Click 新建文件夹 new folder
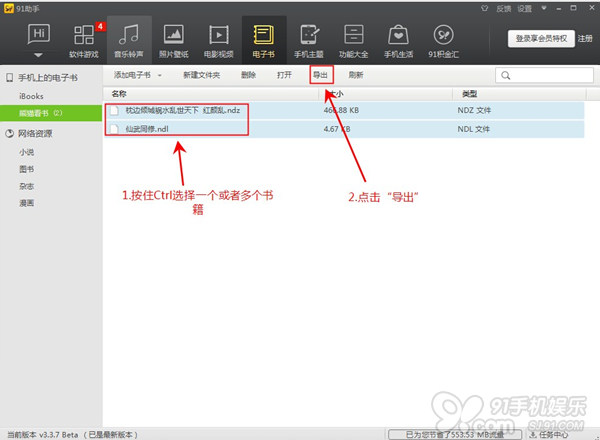The image size is (600, 440). coord(202,75)
